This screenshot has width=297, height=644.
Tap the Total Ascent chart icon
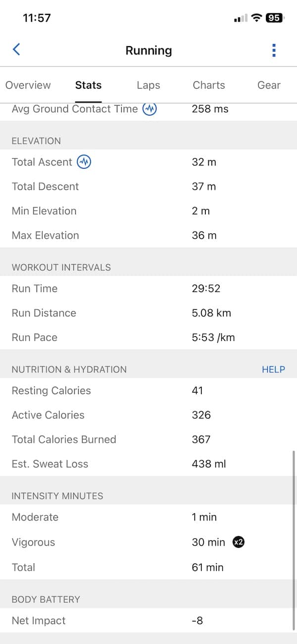[84, 162]
